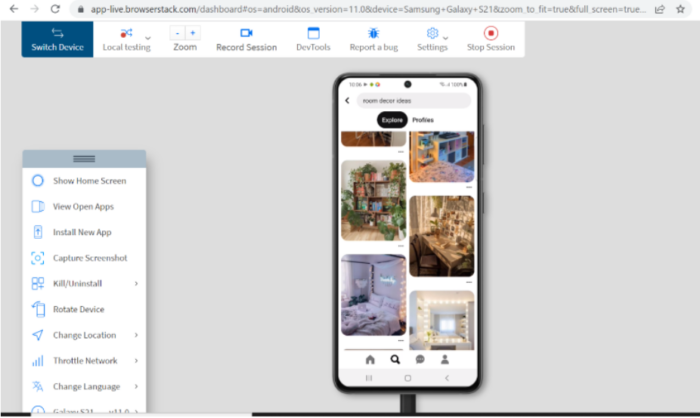Show Home Screen on the device
700x418 pixels.
(84, 181)
